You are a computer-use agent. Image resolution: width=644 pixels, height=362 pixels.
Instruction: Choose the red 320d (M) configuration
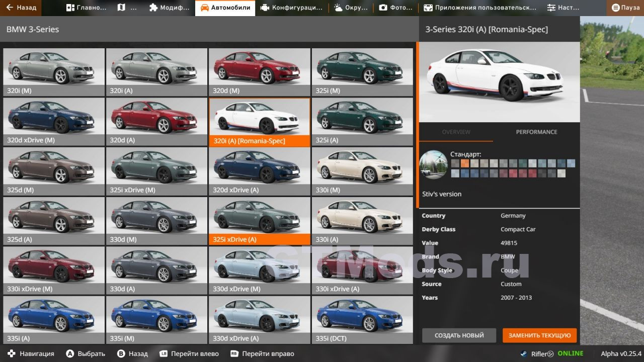coord(259,72)
